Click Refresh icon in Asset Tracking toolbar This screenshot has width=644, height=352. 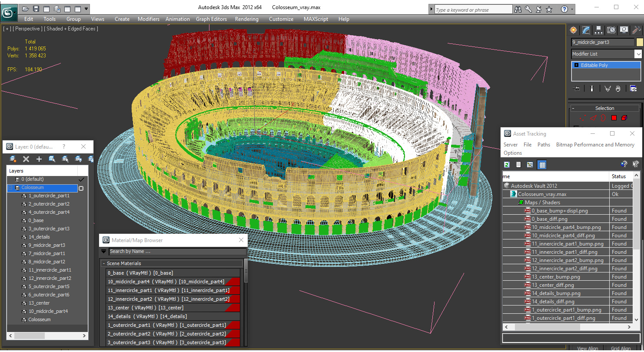click(507, 165)
